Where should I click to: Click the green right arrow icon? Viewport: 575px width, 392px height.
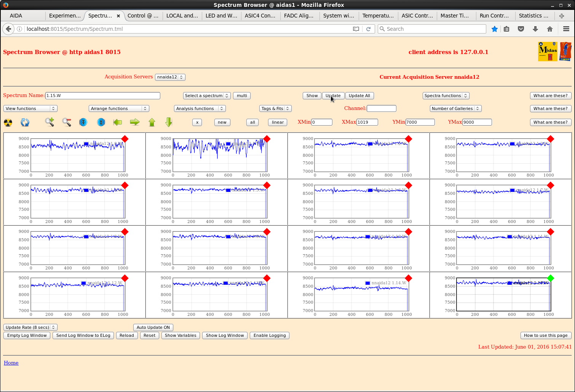tap(135, 122)
